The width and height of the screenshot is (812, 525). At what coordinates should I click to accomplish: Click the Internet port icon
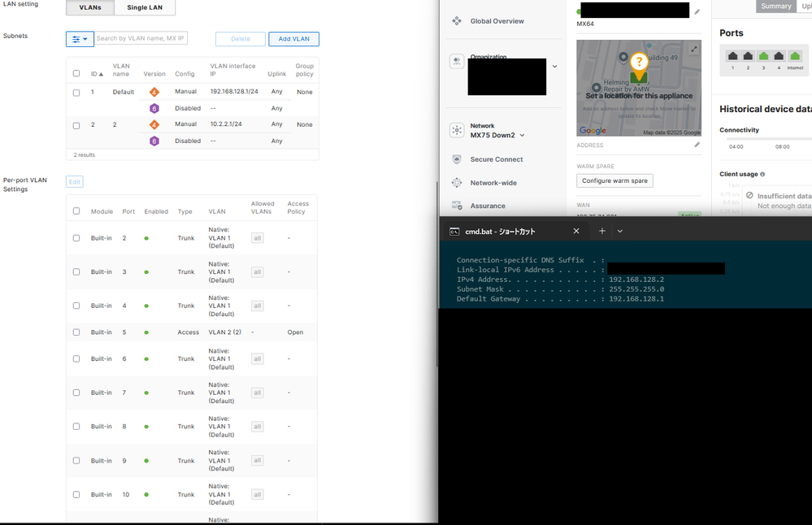(x=794, y=56)
